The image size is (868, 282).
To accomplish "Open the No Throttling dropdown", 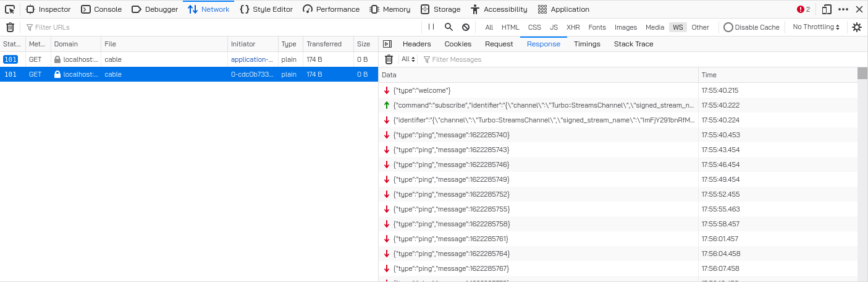I will [816, 27].
